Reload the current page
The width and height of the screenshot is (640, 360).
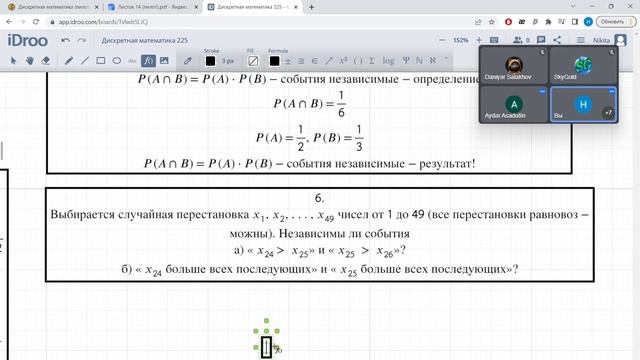pyautogui.click(x=36, y=22)
